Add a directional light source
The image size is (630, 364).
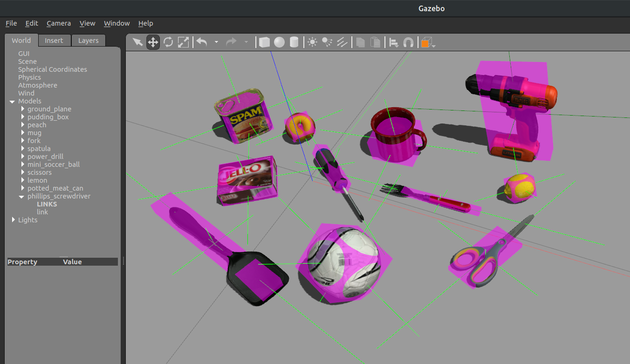tap(342, 42)
